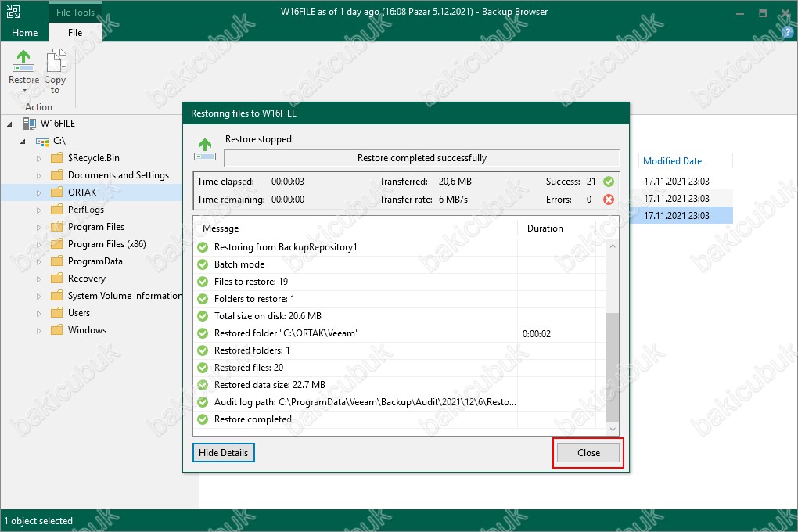
Task: Click check icon beside Restoring from BackupRepository1
Action: pos(203,247)
